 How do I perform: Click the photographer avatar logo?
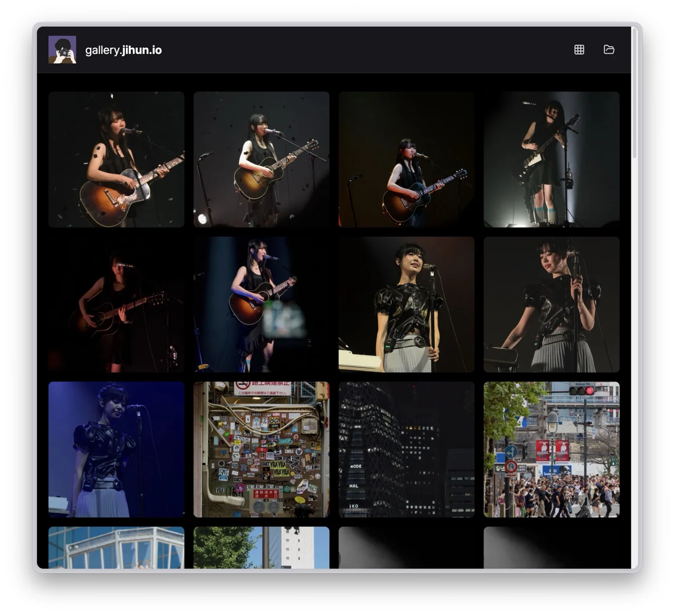coord(62,50)
